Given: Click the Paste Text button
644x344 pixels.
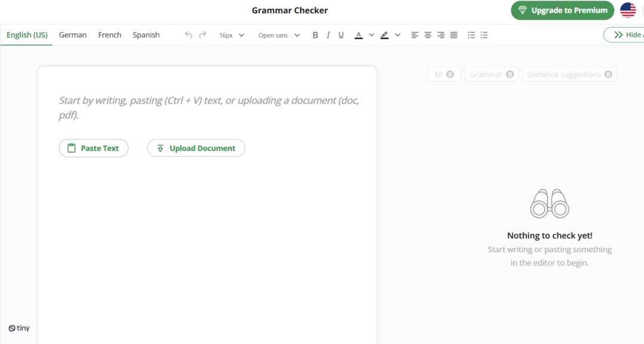Looking at the screenshot, I should pyautogui.click(x=94, y=148).
